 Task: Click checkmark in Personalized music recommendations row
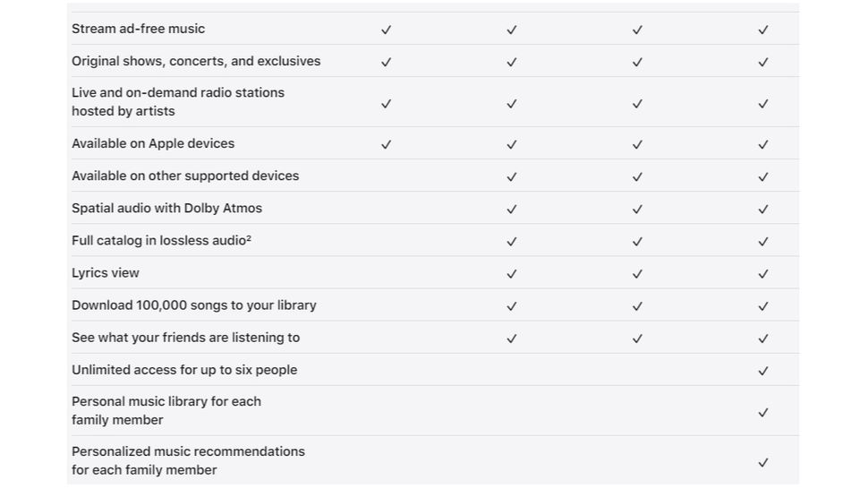pyautogui.click(x=763, y=462)
